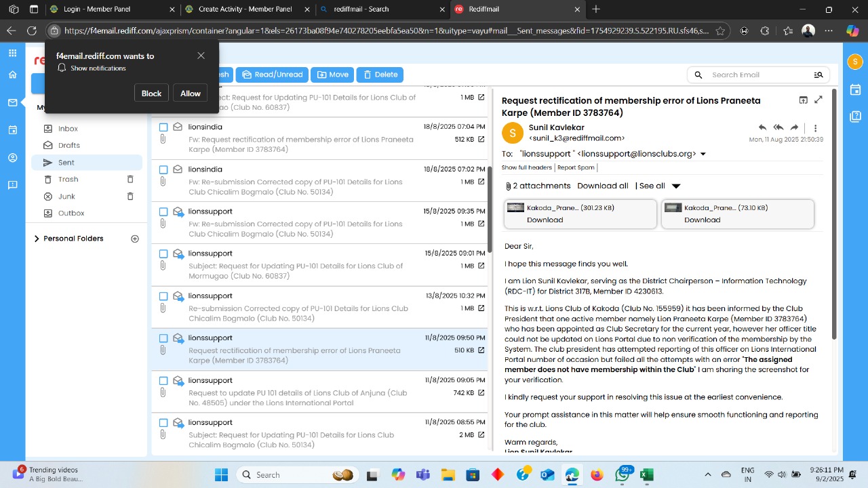Tick the checkbox on the 09:35 PM lionssupport email
Screen dimensions: 868x488
163,211
